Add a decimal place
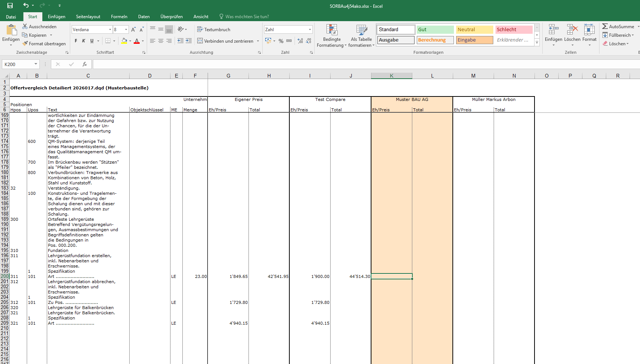The width and height of the screenshot is (640, 364). (x=300, y=41)
